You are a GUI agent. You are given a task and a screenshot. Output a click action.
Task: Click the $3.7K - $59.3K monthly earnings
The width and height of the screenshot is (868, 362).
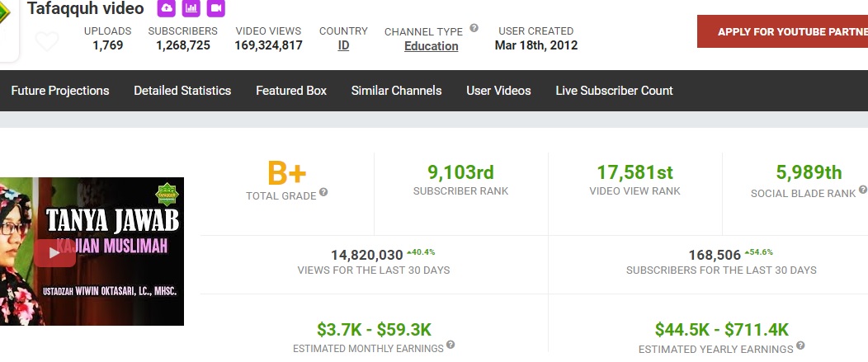[374, 330]
